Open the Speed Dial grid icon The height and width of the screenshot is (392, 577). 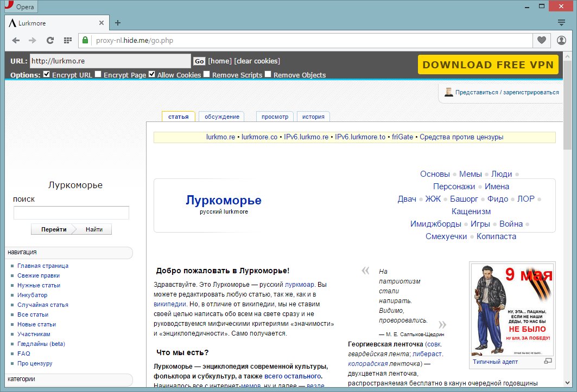click(67, 40)
